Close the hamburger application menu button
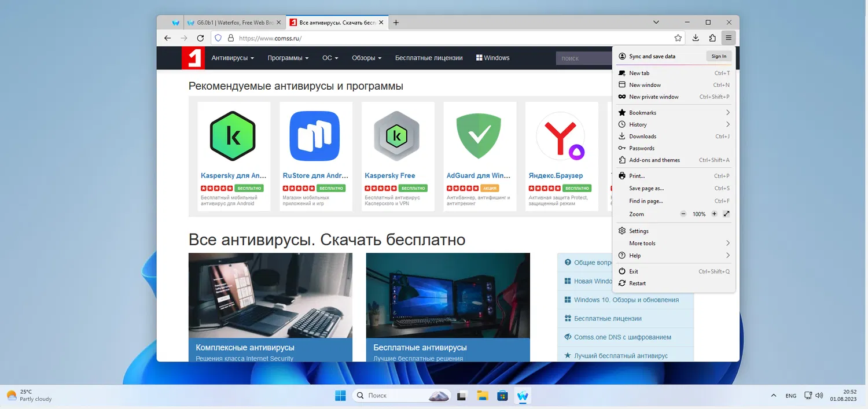The width and height of the screenshot is (868, 409). coord(729,38)
